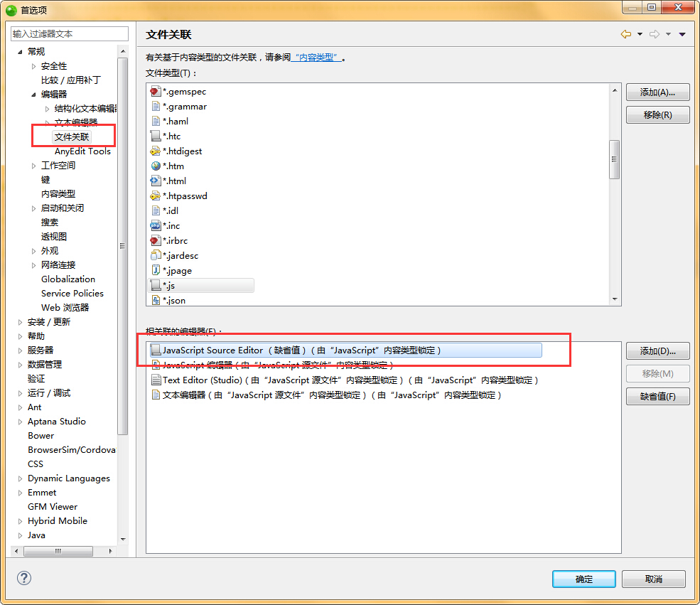Expand the Java tree node
The height and width of the screenshot is (605, 700).
20,535
